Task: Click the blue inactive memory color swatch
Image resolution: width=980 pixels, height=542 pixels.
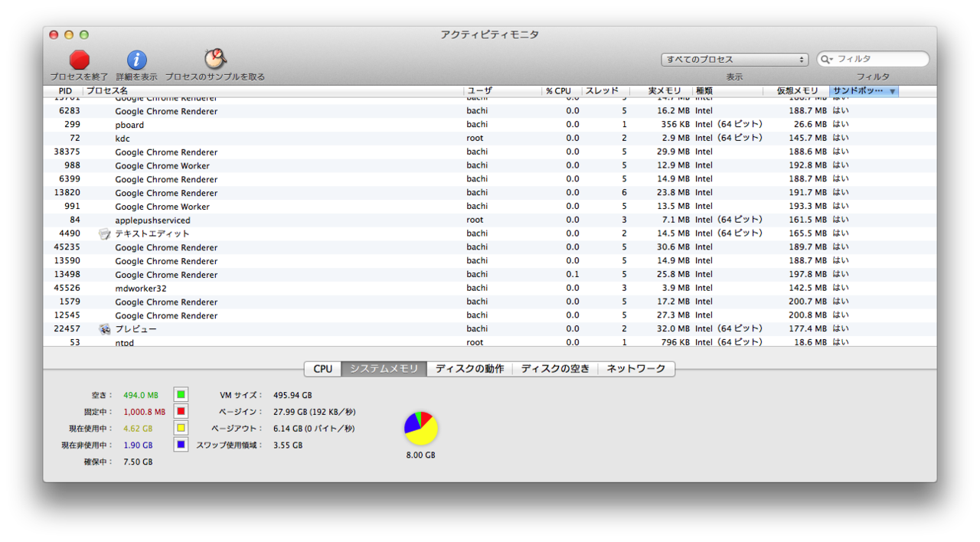Action: [181, 445]
